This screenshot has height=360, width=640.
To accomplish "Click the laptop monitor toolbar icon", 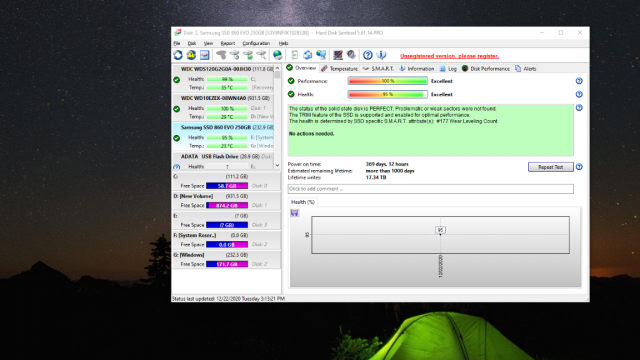I will click(338, 55).
